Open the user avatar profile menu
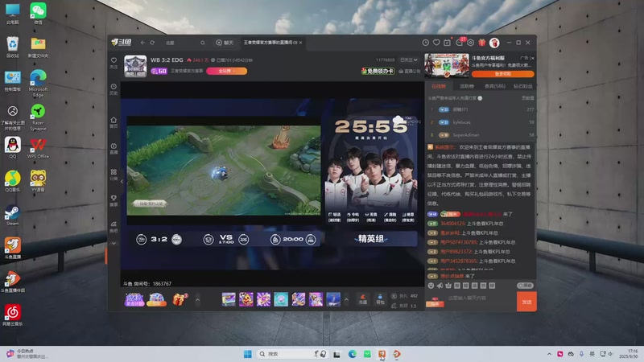Viewport: 644px width, 362px height. (494, 43)
